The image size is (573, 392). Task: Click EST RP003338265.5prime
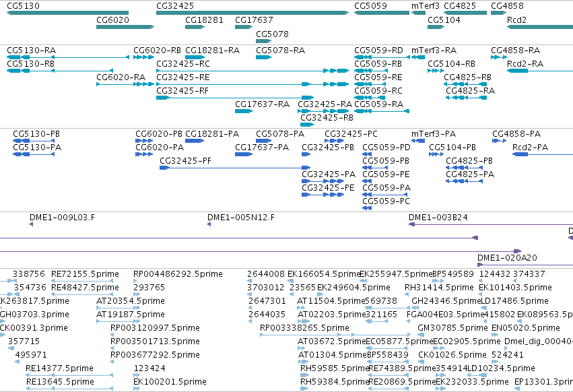pos(335,335)
